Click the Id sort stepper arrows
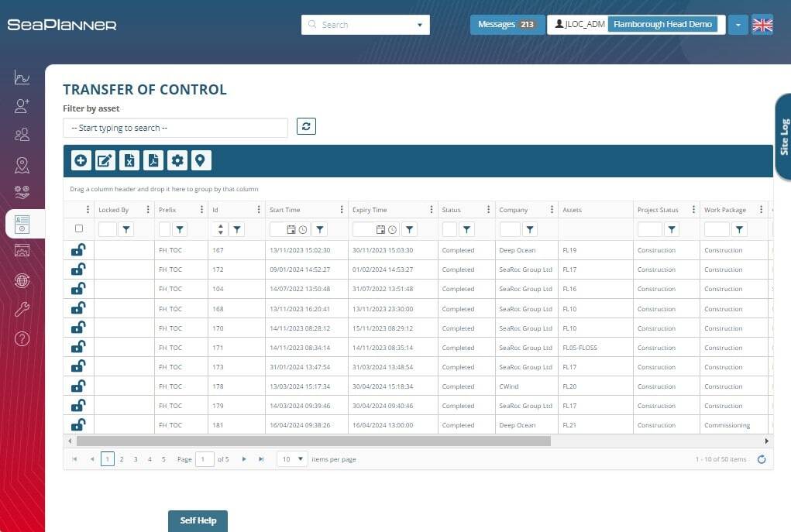This screenshot has width=791, height=532. tap(221, 229)
